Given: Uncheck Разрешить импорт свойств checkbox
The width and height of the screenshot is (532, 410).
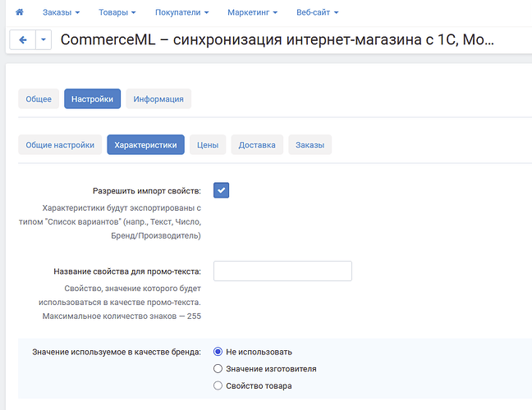Looking at the screenshot, I should [x=221, y=190].
